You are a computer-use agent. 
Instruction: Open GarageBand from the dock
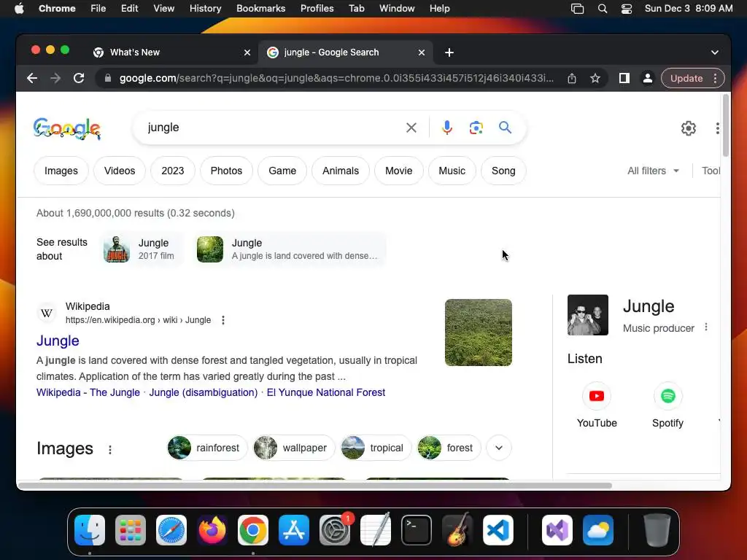click(x=457, y=530)
